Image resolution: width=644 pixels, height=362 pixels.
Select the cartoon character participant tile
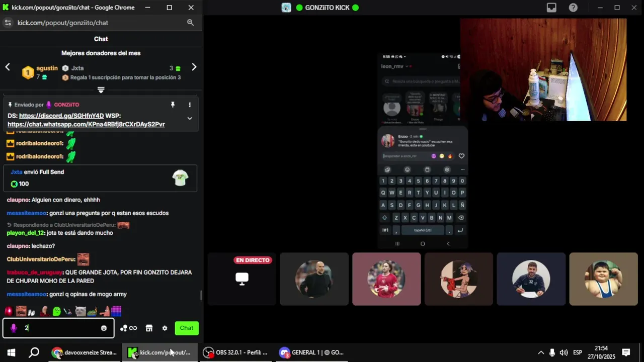459,279
